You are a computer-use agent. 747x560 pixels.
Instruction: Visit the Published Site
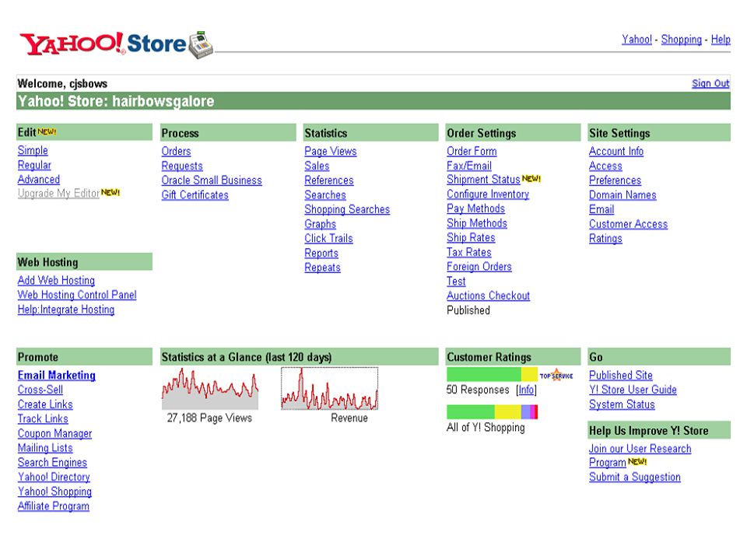click(x=621, y=375)
